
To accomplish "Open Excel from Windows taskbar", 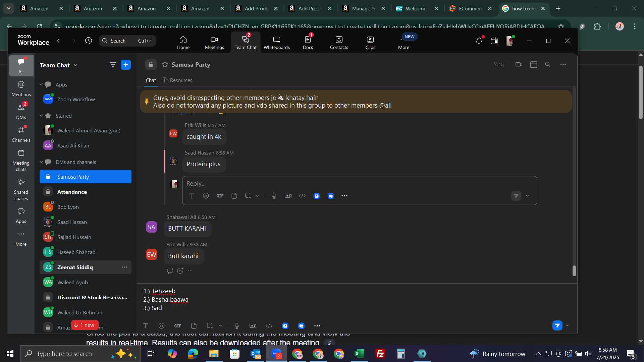I will 360,354.
